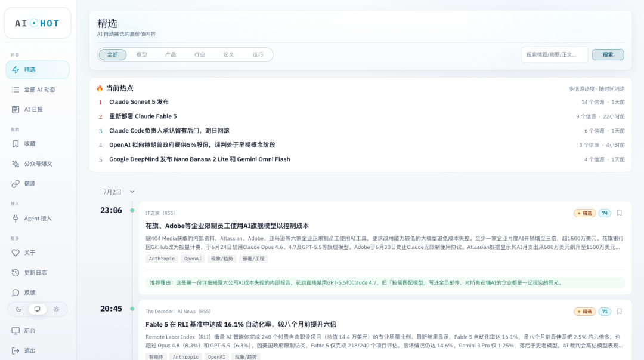
Task: Open 收藏 bookmarks page
Action: point(38,144)
